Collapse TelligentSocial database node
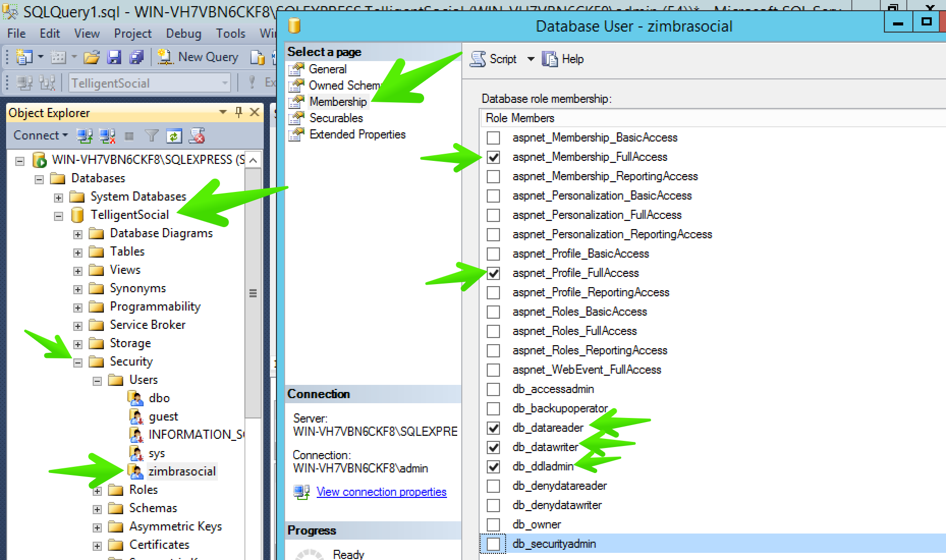 59,216
